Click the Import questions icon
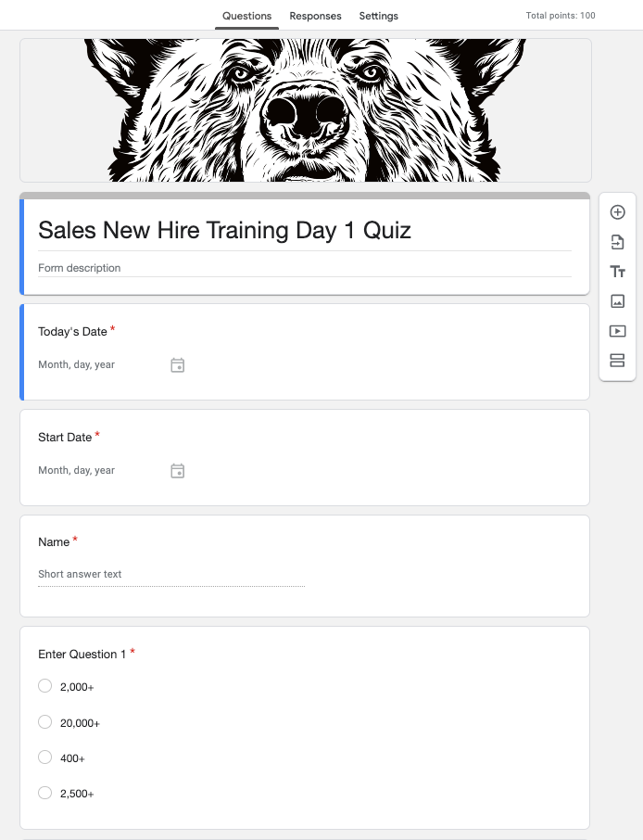The image size is (643, 840). click(617, 242)
